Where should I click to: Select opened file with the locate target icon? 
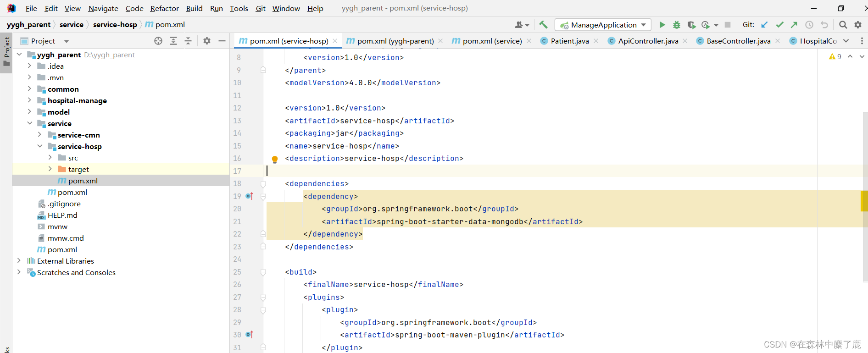pyautogui.click(x=158, y=41)
